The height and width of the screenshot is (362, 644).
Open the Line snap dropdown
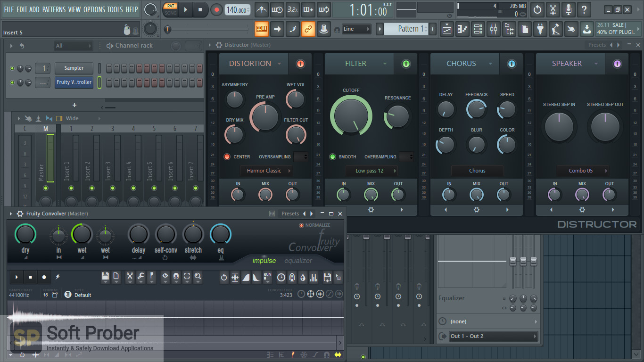pyautogui.click(x=356, y=29)
